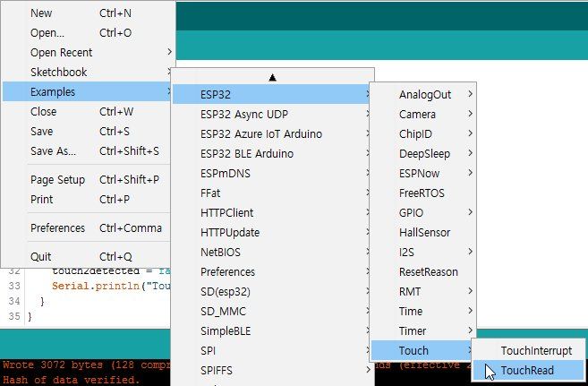Open ESP32 Async UDP examples
Viewport: 588px width, 386px height.
pos(272,114)
